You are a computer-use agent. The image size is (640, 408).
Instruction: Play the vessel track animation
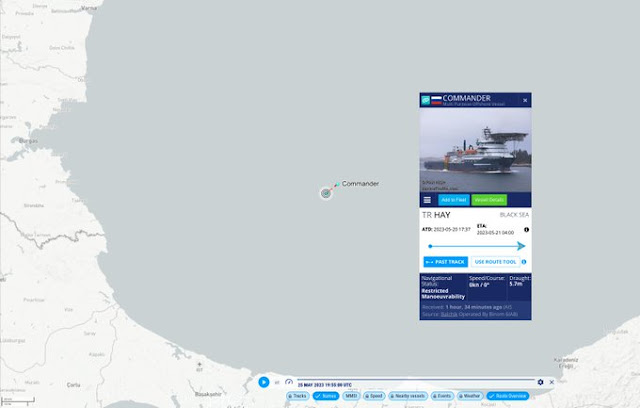tap(264, 382)
